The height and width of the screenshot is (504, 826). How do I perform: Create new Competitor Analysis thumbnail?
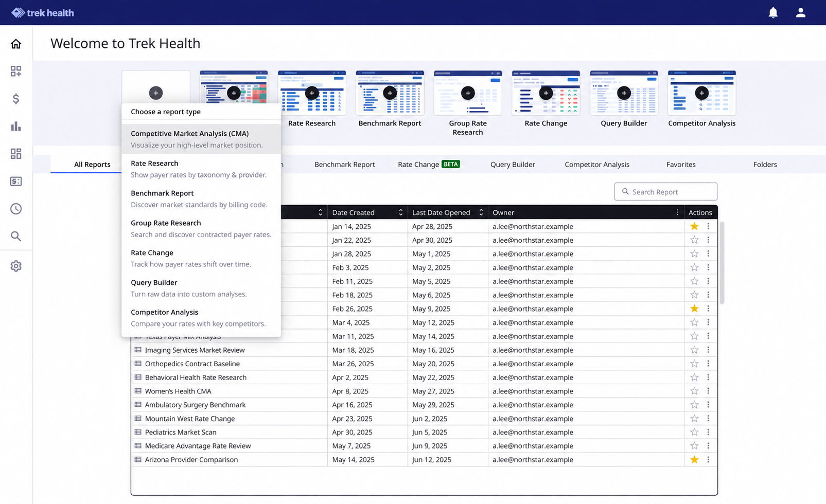pyautogui.click(x=702, y=93)
